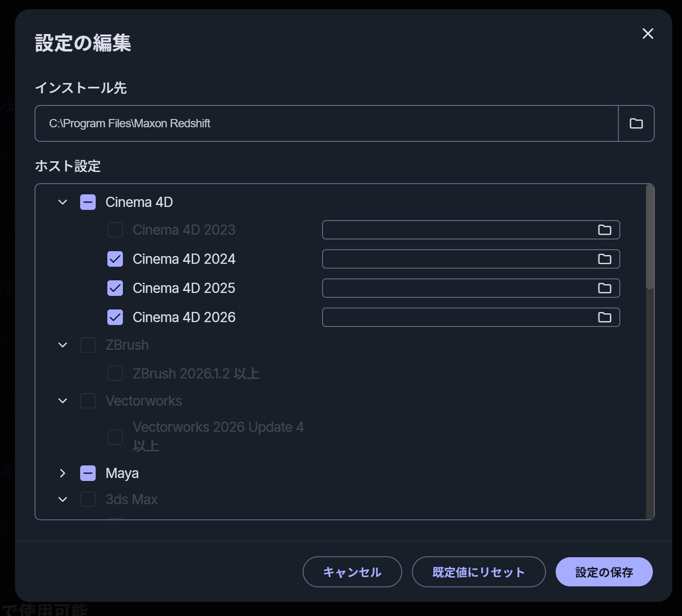Click the 3ds Max tree label
The width and height of the screenshot is (682, 616).
click(x=132, y=500)
